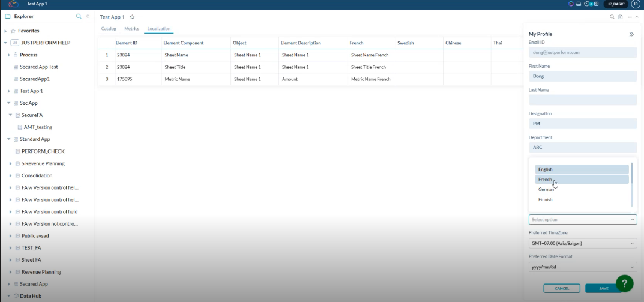Click the Last Name input field
This screenshot has width=644, height=302.
coord(582,100)
